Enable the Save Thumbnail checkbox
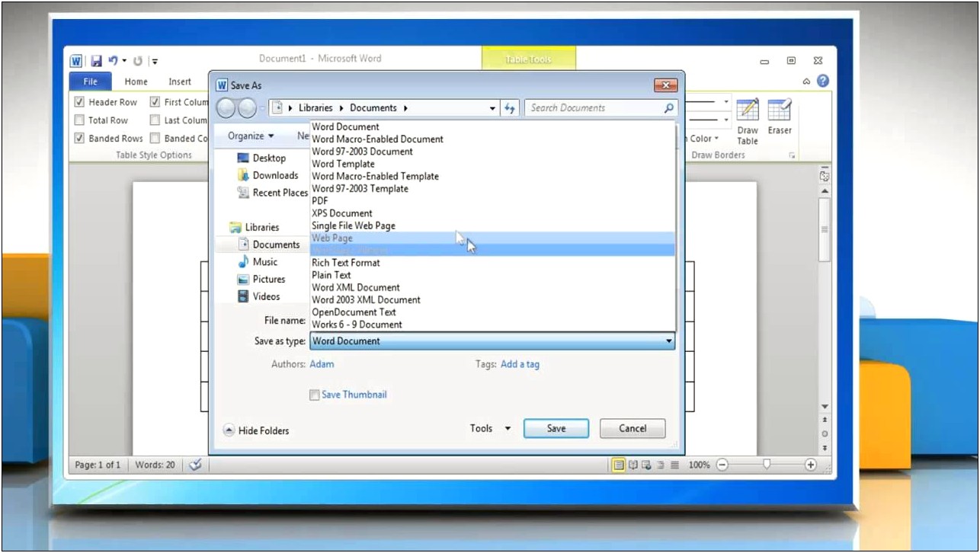This screenshot has height=553, width=980. coord(314,395)
